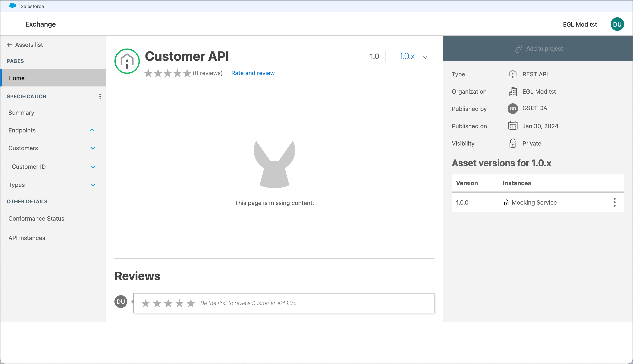Click the Private visibility value
633x364 pixels.
[532, 143]
